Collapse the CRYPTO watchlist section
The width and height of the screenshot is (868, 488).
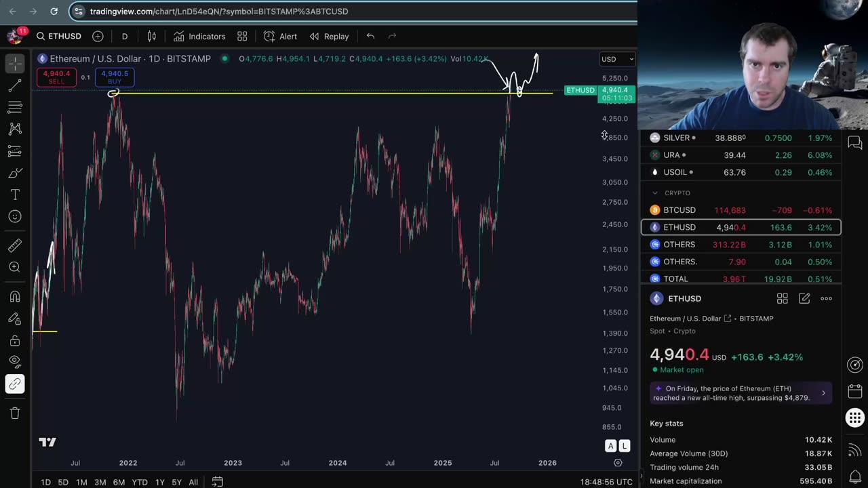pyautogui.click(x=654, y=193)
